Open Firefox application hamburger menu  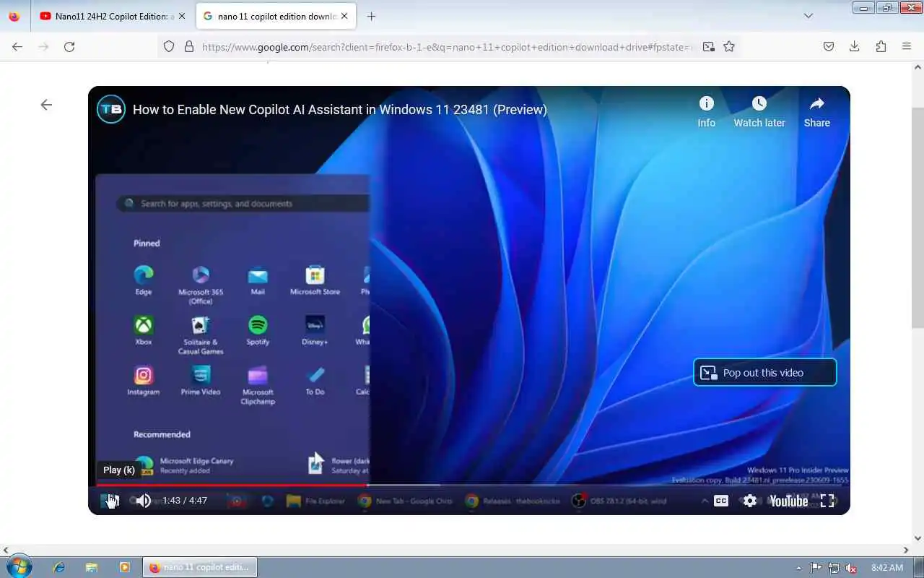pos(907,46)
